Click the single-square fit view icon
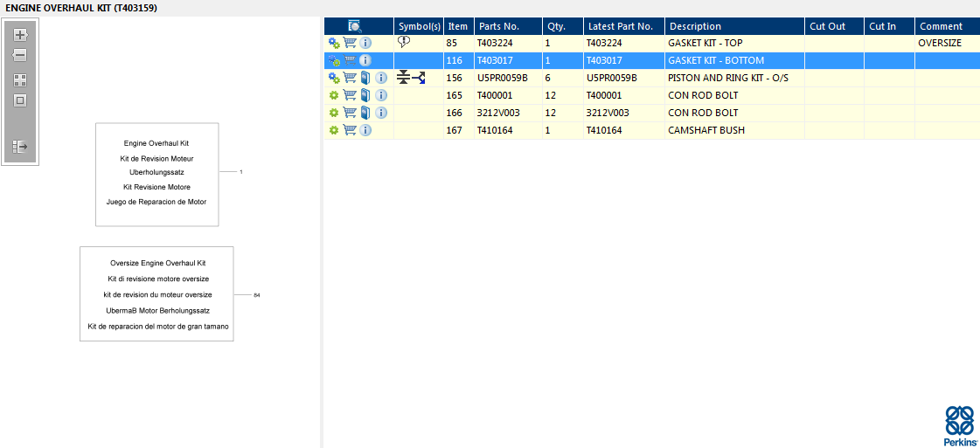The width and height of the screenshot is (980, 448). 20,100
